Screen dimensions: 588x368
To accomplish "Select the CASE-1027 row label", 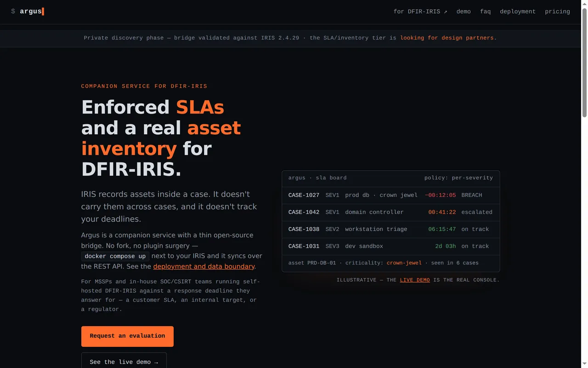I will [x=304, y=195].
